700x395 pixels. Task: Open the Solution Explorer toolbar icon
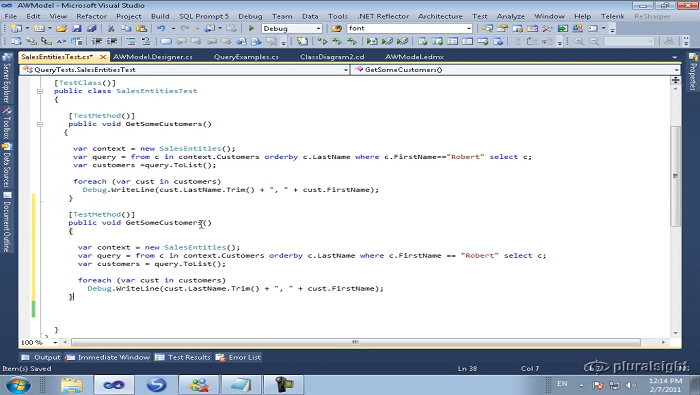point(487,28)
